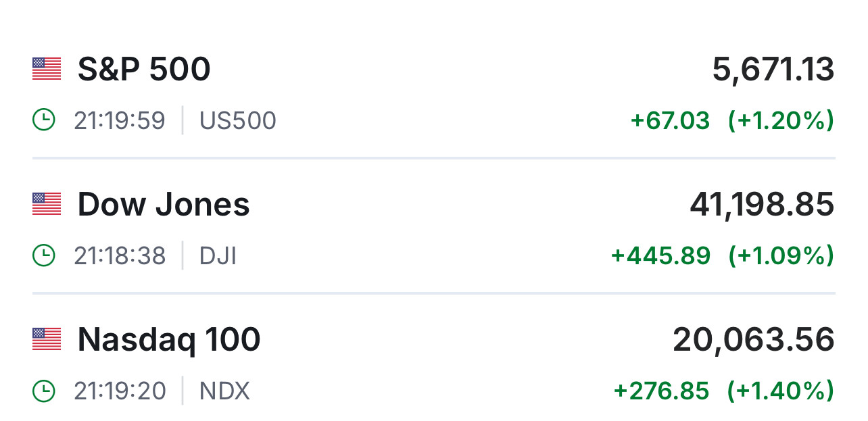Click the +67.03 change value
Screen dimensions: 868x421
pos(670,121)
